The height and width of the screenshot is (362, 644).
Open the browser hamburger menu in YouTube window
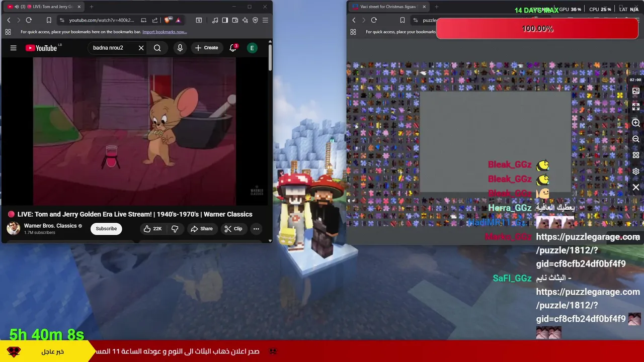[x=265, y=20]
